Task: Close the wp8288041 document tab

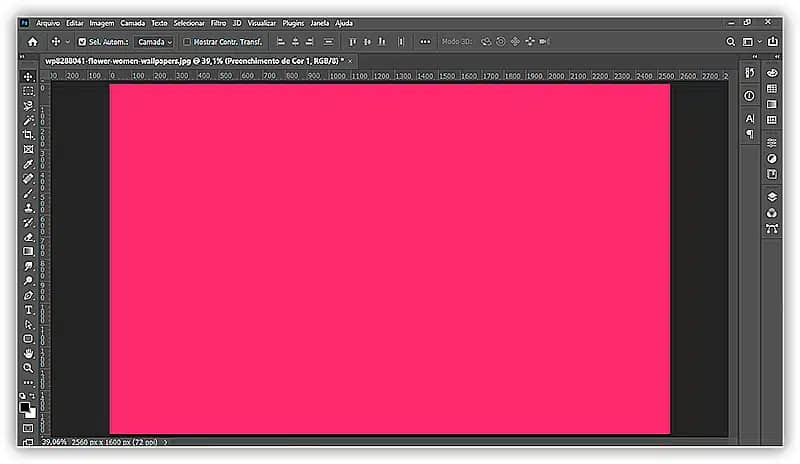Action: (350, 61)
